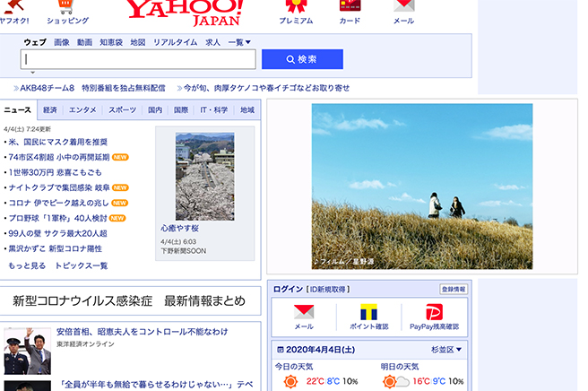Open the メール envelope icon in header

click(x=403, y=5)
